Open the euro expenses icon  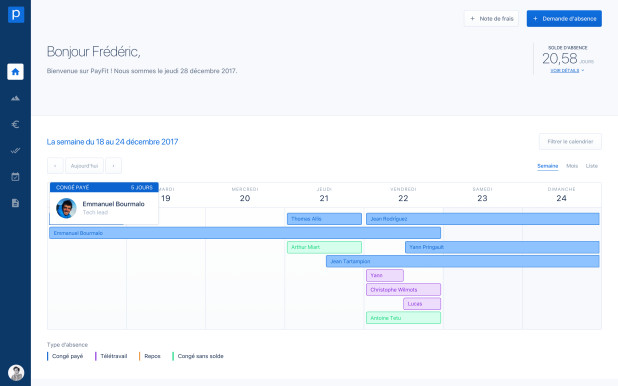(15, 125)
